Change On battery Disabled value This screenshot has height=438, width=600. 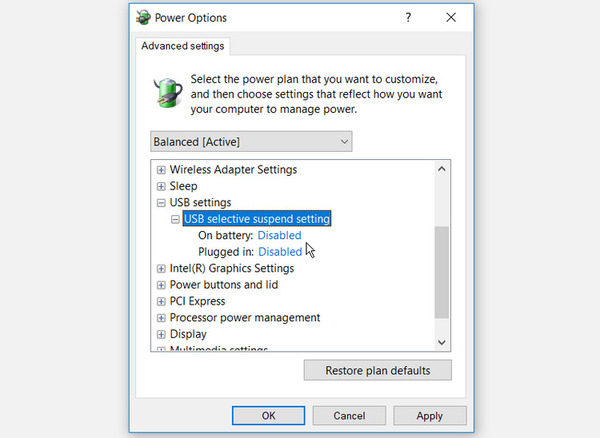coord(279,235)
